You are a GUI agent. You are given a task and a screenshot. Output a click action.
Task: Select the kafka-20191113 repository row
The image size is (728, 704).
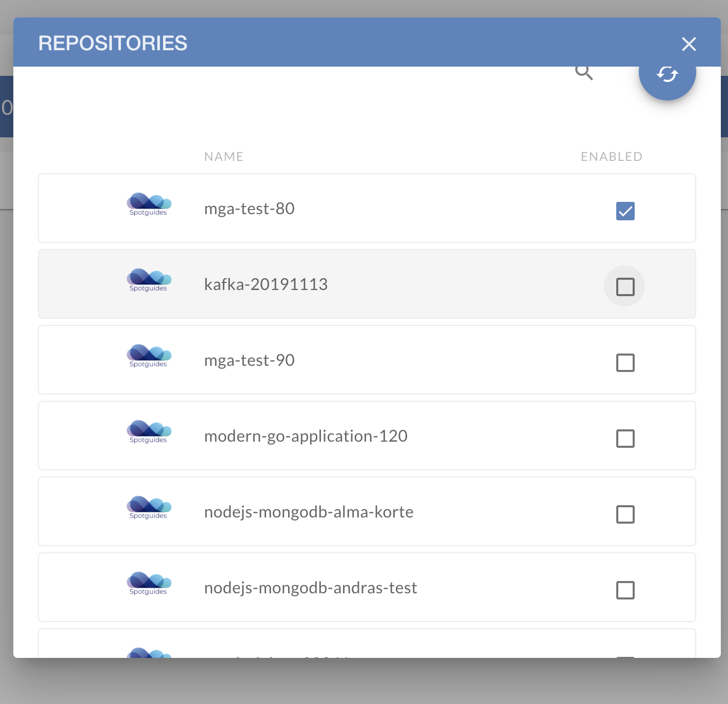tap(359, 284)
